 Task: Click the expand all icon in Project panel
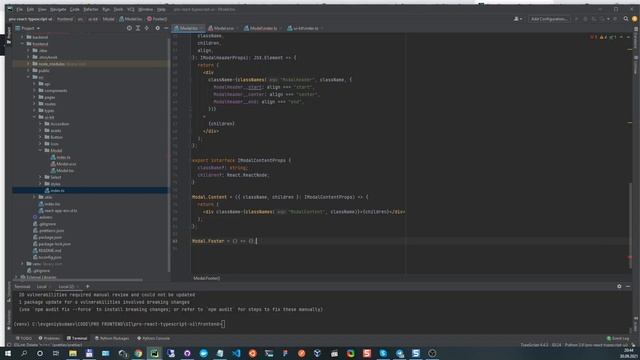(x=138, y=28)
